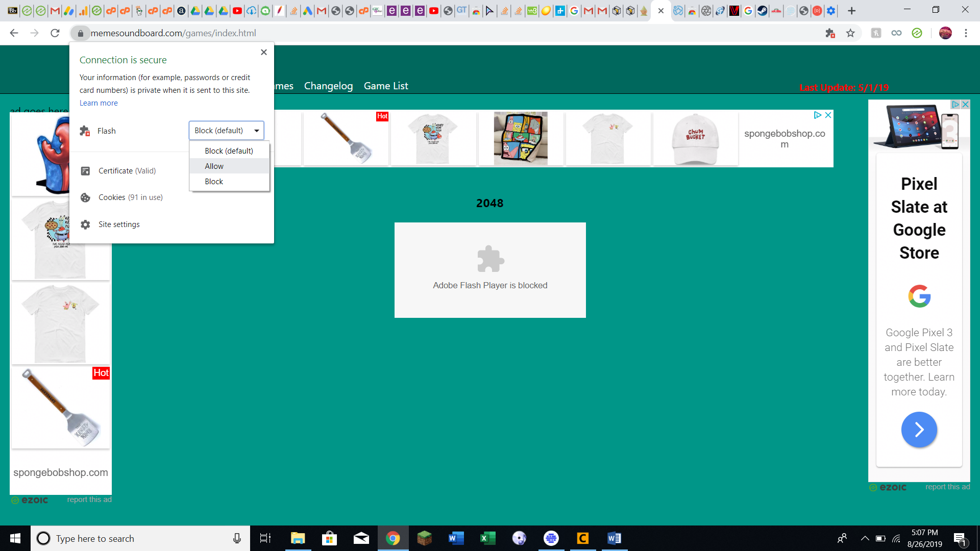
Task: Click the blocked Adobe Flash Player placeholder
Action: [490, 270]
